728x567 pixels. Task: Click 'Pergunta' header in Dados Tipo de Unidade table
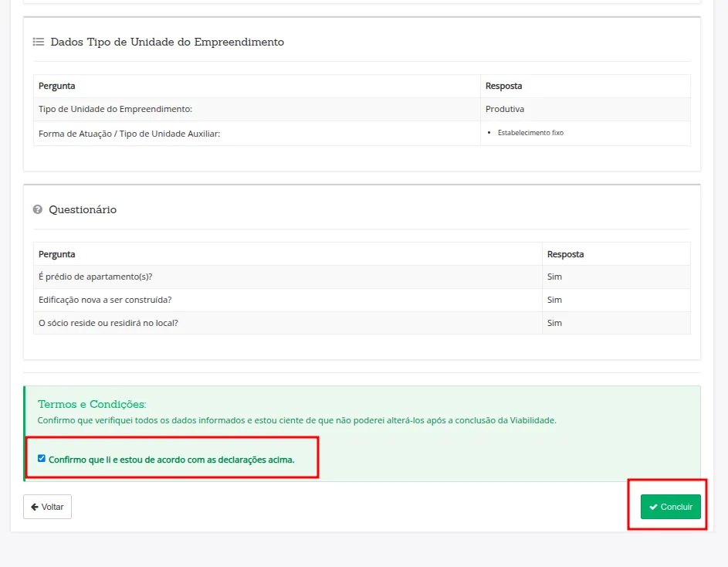pos(56,86)
